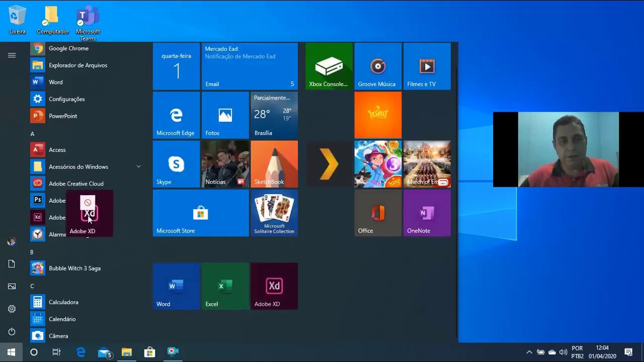Open Adobe Creative Cloud app entry
644x362 pixels.
pos(86,184)
